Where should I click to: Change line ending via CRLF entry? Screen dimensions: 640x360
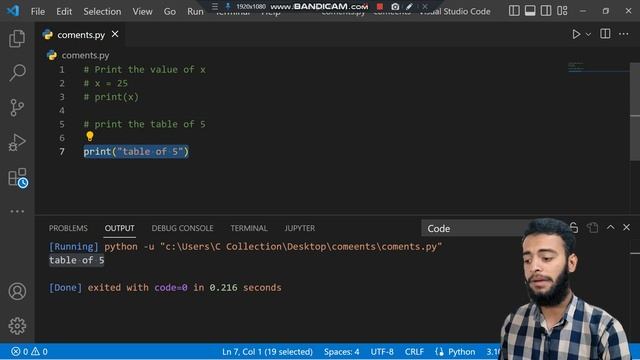coord(414,351)
